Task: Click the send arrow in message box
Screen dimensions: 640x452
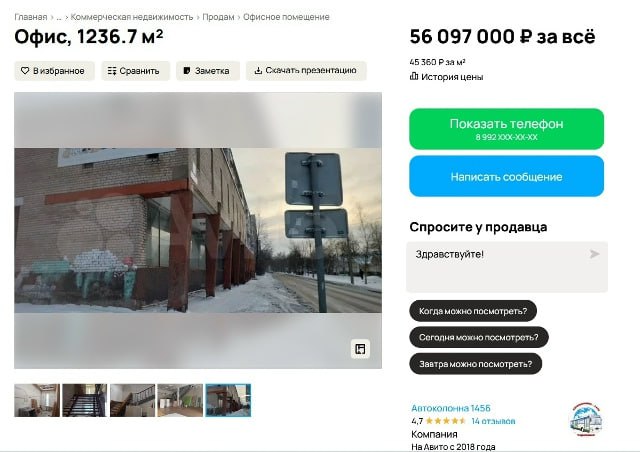Action: pos(594,254)
